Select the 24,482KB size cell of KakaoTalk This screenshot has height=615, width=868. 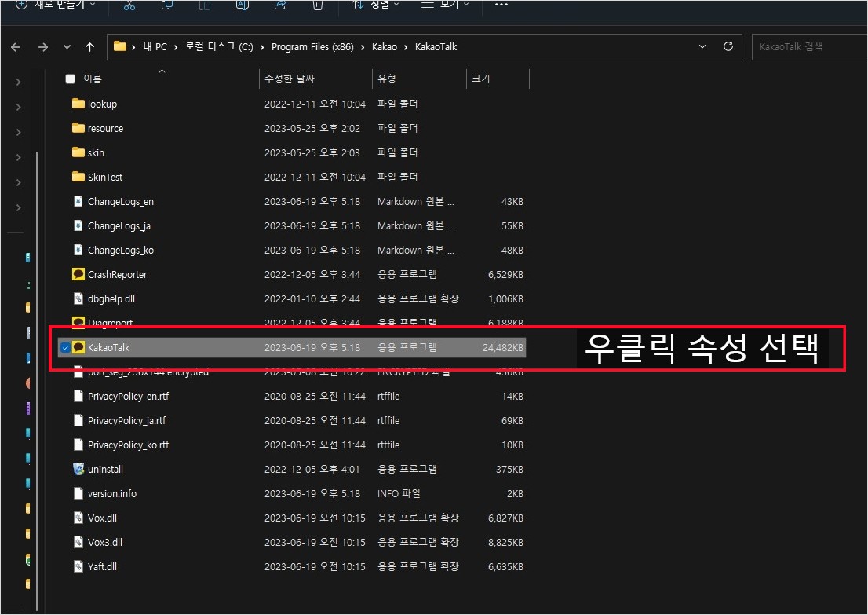point(502,347)
